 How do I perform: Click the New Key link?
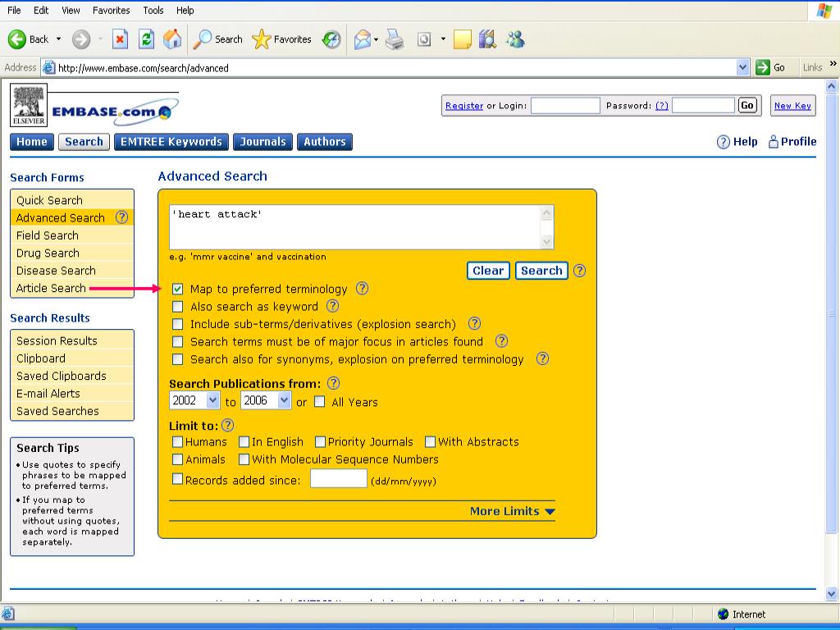793,106
